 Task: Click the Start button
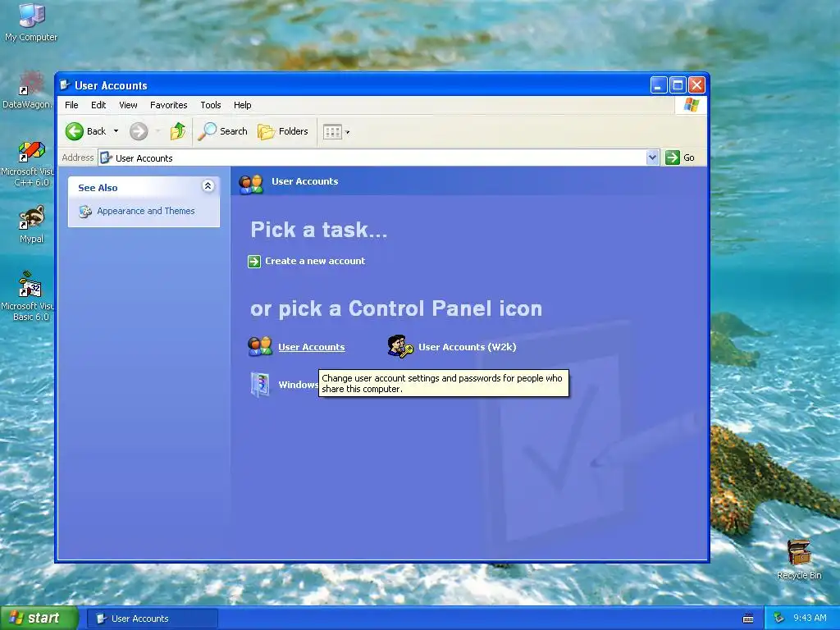(x=38, y=619)
